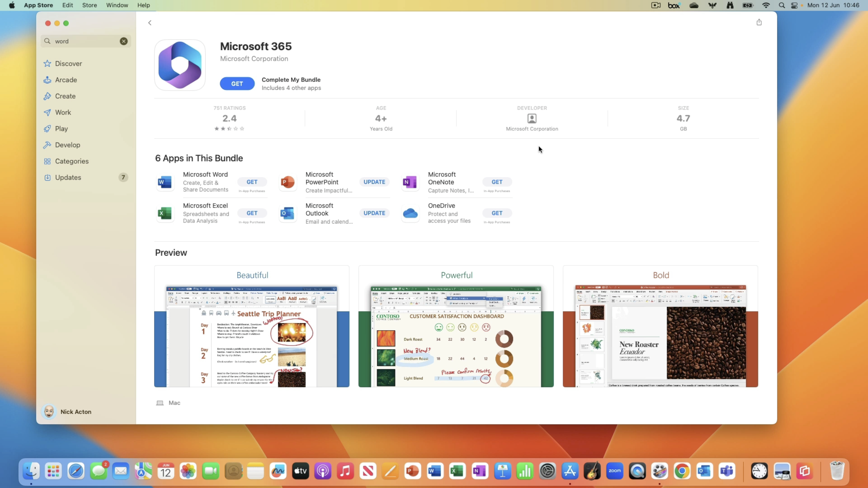
Task: Get Microsoft Word
Action: tap(252, 182)
